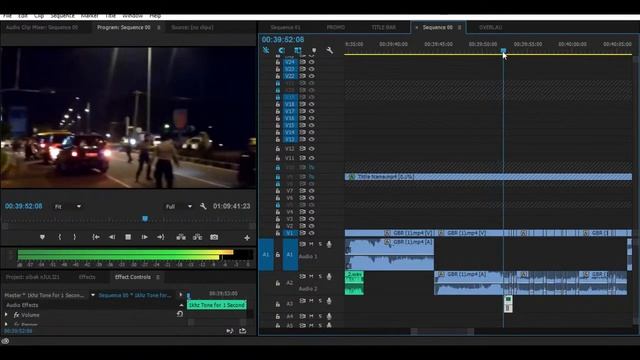The image size is (640, 360).
Task: Click source patch A1 button
Action: click(x=266, y=254)
